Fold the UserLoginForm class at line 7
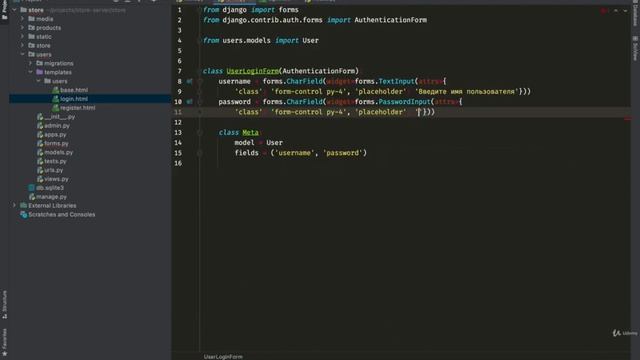Screen dimensions: 640x360 pos(200,71)
